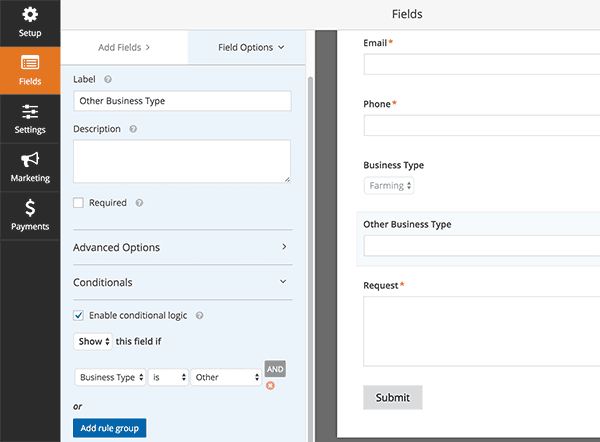Switch to the Add Fields tab

pyautogui.click(x=124, y=47)
